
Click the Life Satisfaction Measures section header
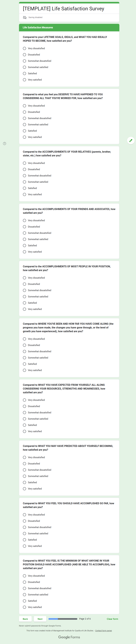click(69, 28)
